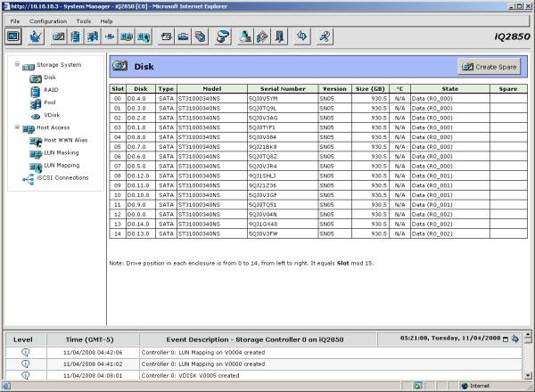This screenshot has width=535, height=392.
Task: Click the Slot column header
Action: coord(118,89)
